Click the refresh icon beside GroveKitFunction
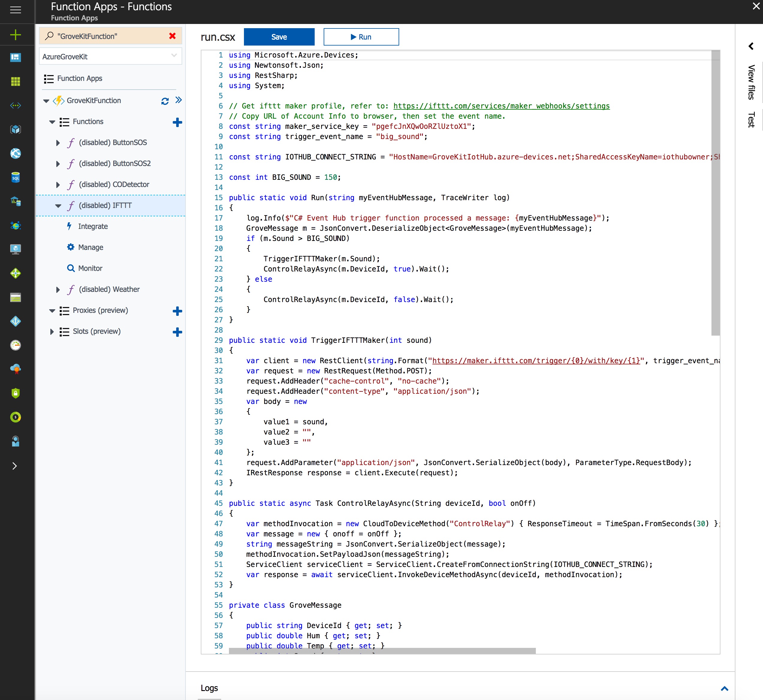The width and height of the screenshot is (763, 700). click(165, 101)
